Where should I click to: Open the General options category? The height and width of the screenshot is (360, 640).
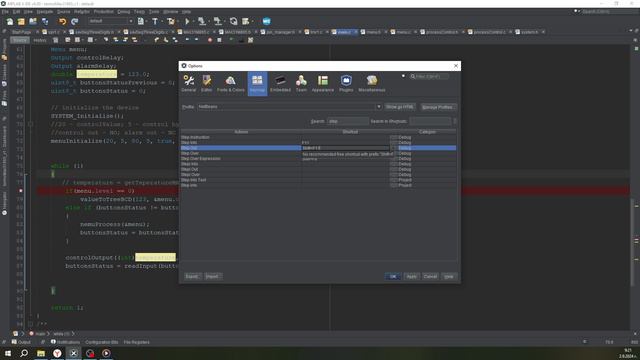189,84
